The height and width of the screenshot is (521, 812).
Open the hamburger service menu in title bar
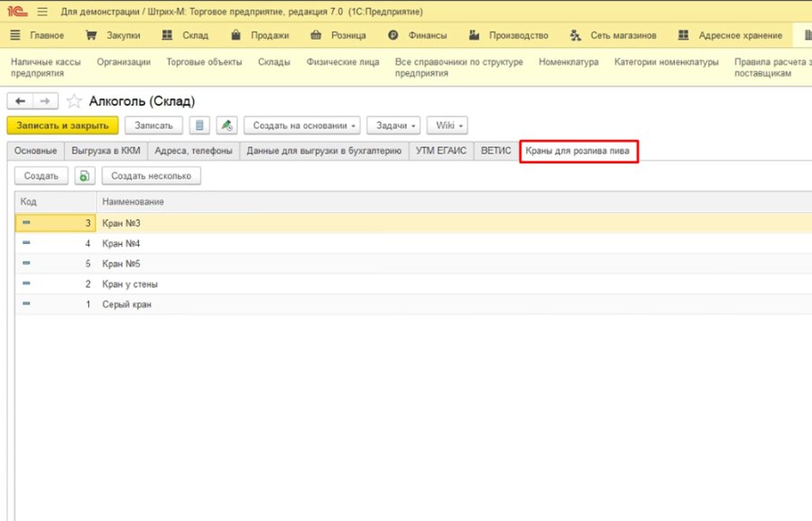(x=42, y=12)
